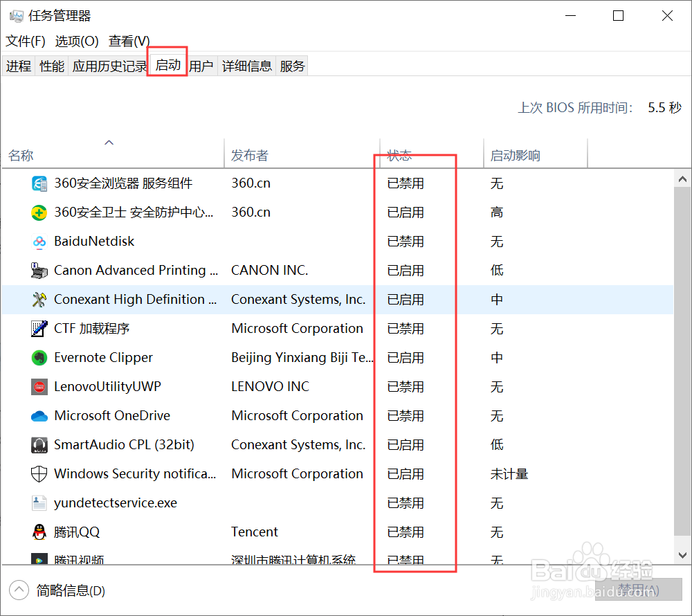Click 低 impact for Canon Advanced Printing
The height and width of the screenshot is (616, 692).
(x=497, y=270)
